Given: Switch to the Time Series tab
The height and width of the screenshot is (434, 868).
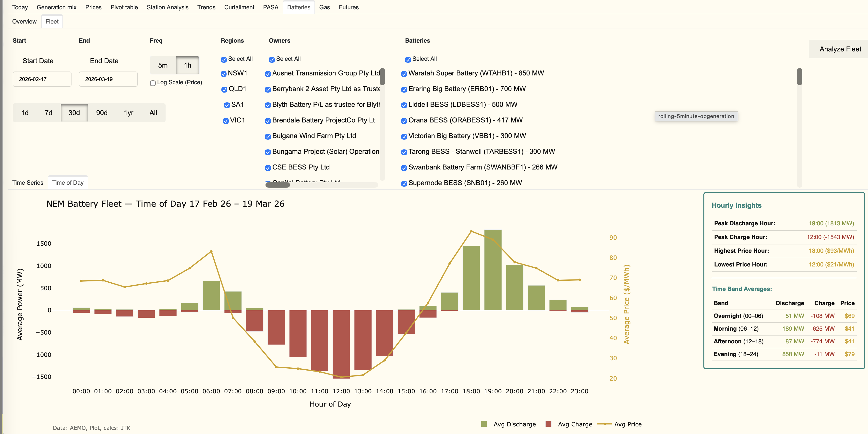Looking at the screenshot, I should pyautogui.click(x=28, y=183).
